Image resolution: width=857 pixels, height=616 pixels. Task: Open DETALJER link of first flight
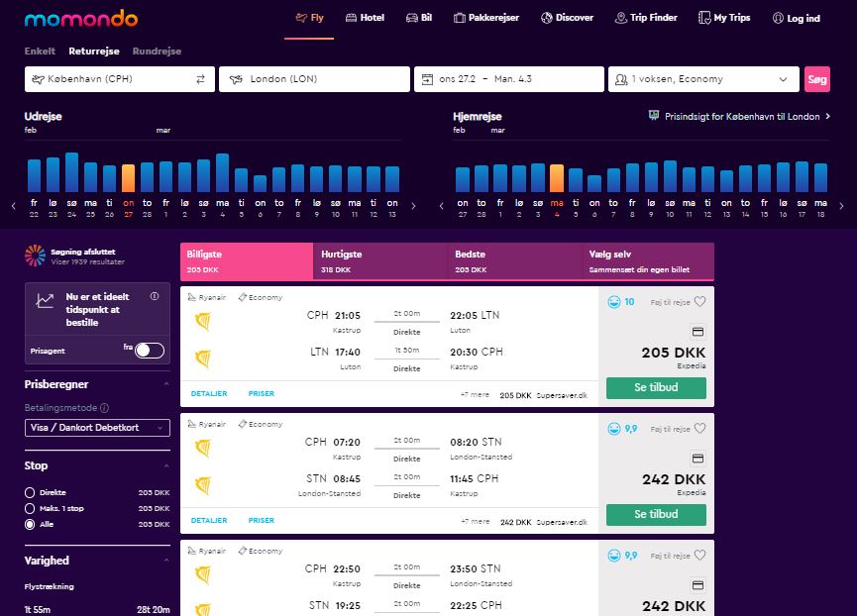pos(209,393)
